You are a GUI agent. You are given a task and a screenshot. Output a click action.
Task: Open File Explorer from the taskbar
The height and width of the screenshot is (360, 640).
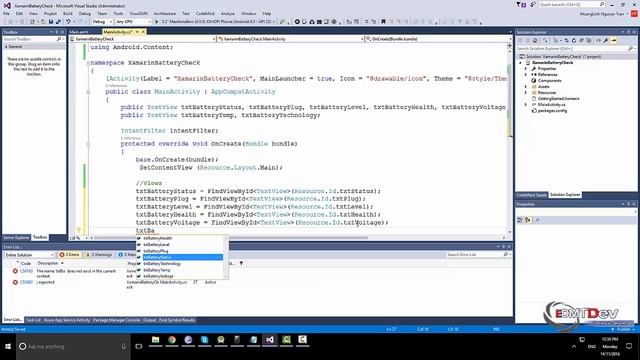pos(156,340)
